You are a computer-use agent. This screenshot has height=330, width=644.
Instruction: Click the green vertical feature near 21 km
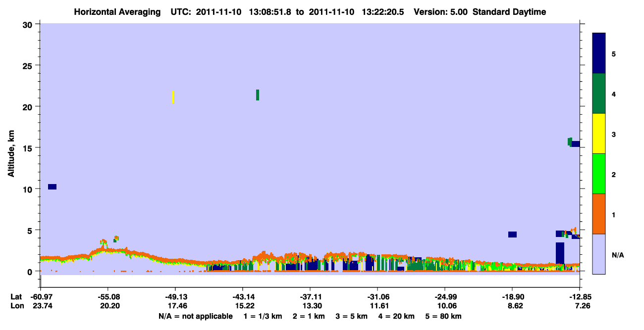pos(258,95)
